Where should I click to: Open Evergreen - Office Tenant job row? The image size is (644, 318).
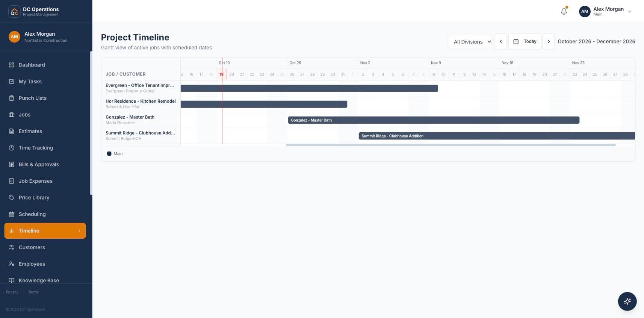[x=140, y=88]
